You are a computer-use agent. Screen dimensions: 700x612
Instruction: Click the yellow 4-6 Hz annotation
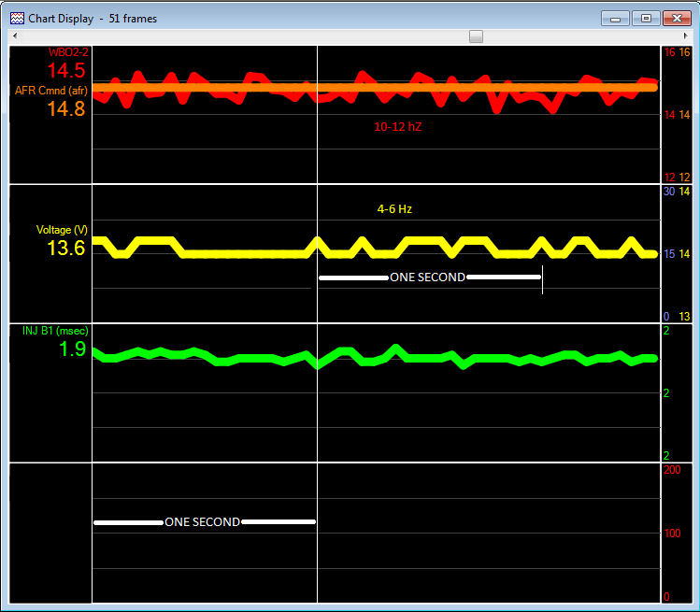point(394,209)
